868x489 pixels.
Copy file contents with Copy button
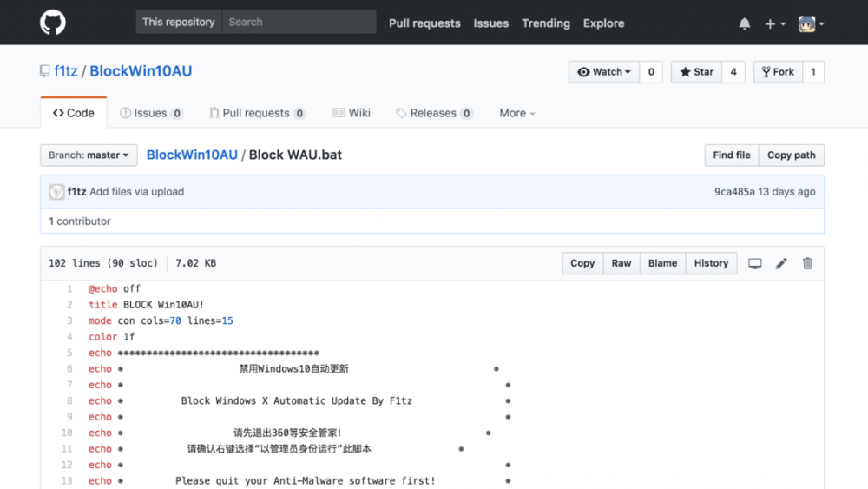coord(582,263)
